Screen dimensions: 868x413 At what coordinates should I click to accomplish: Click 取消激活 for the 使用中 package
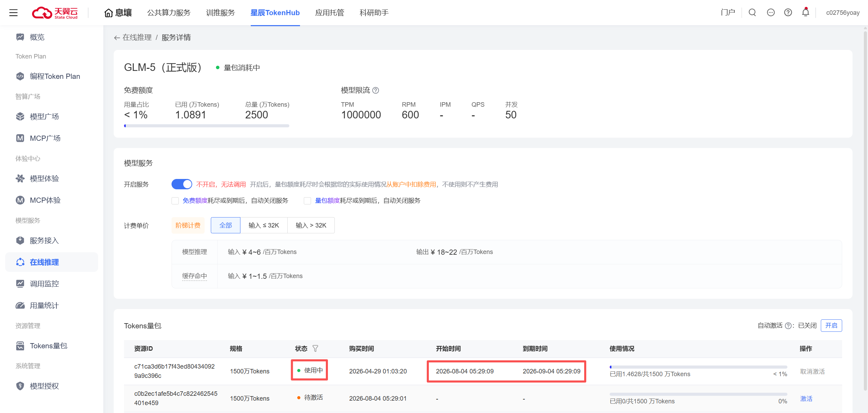click(x=812, y=372)
